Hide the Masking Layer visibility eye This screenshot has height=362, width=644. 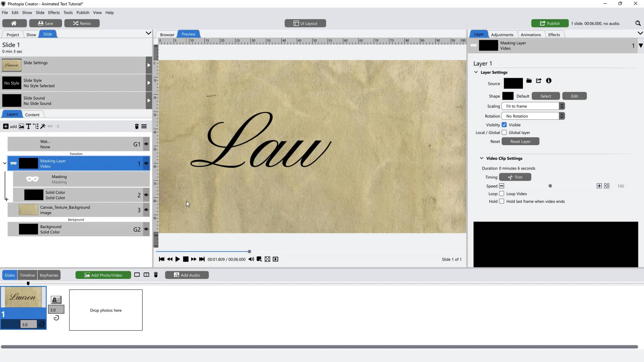pyautogui.click(x=146, y=163)
